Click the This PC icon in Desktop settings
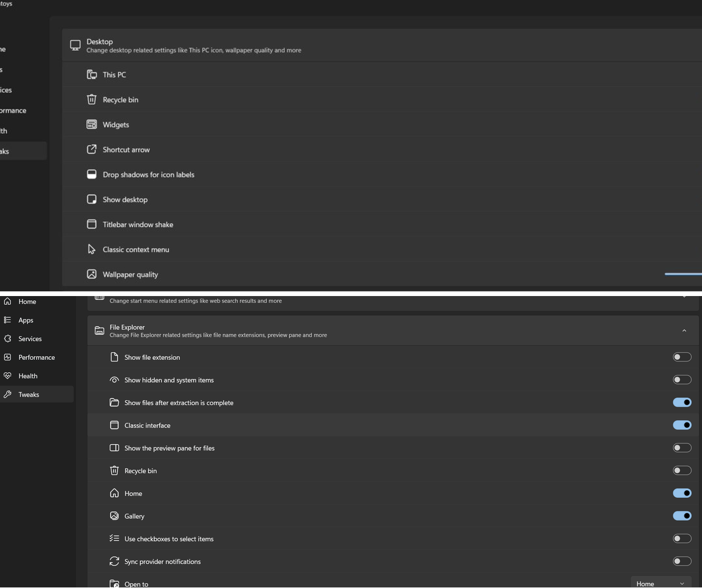The image size is (702, 588). coord(92,75)
